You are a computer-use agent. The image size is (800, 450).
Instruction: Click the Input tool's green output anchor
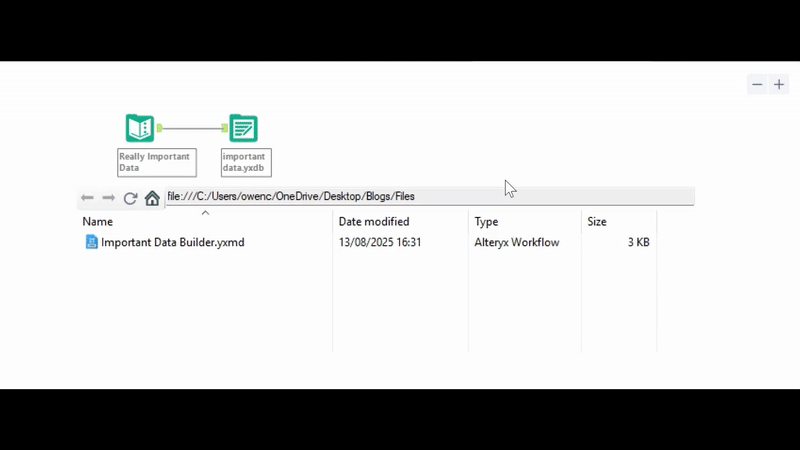click(160, 128)
